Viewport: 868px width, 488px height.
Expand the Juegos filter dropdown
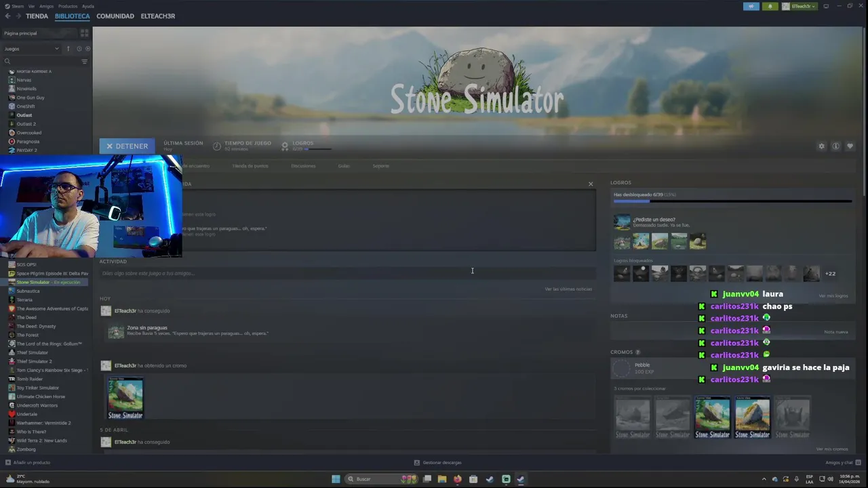(x=32, y=49)
